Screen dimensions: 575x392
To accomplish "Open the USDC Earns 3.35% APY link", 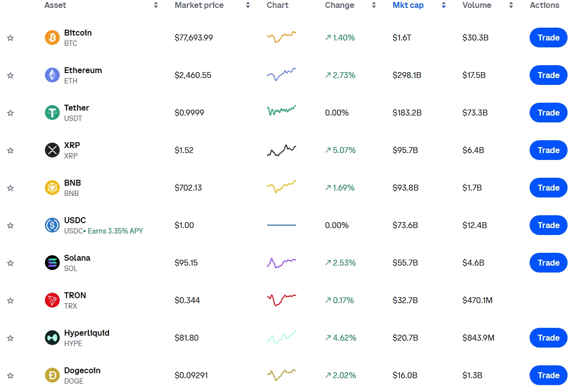I will 115,231.
